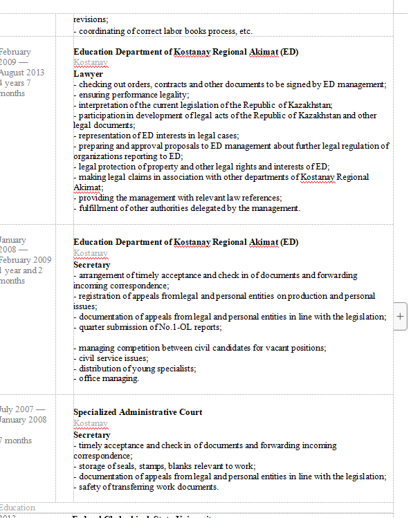
Task: Click the 'office managing' bullet line
Action: click(x=109, y=378)
